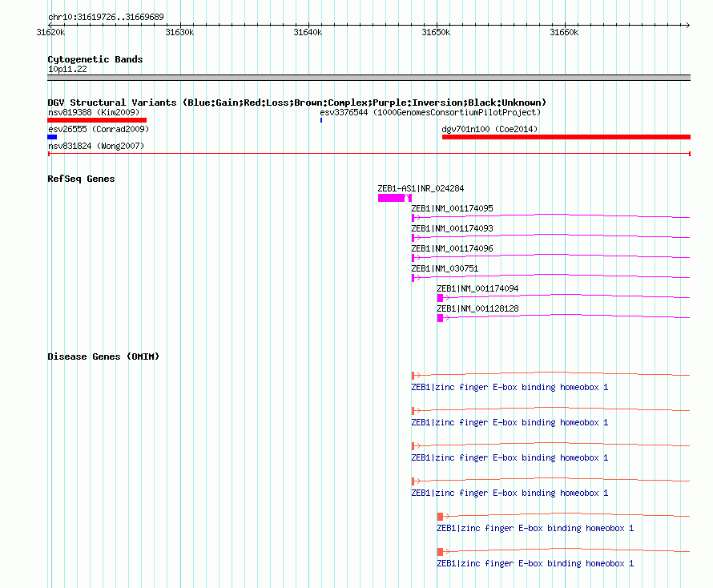Click the ZEB1|NM_001174096 transcript label
Screen dimensions: 713x588
(452, 248)
